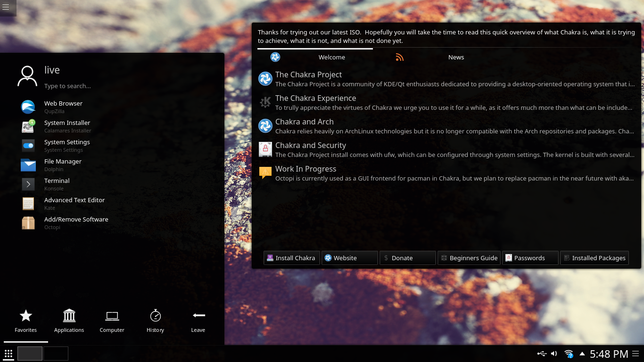Click the lock icon for Chakra and Security
The height and width of the screenshot is (362, 644).
coord(265,149)
